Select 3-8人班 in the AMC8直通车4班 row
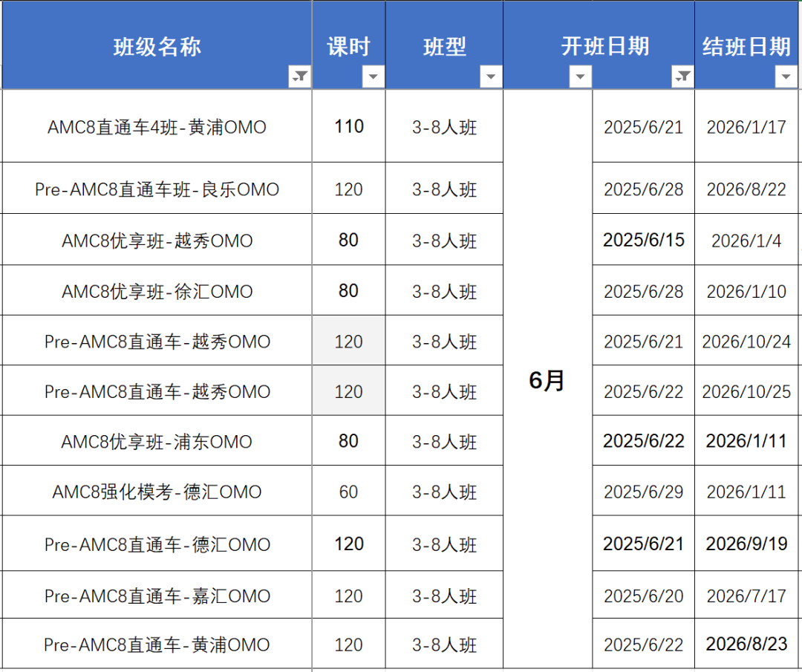 tap(445, 126)
